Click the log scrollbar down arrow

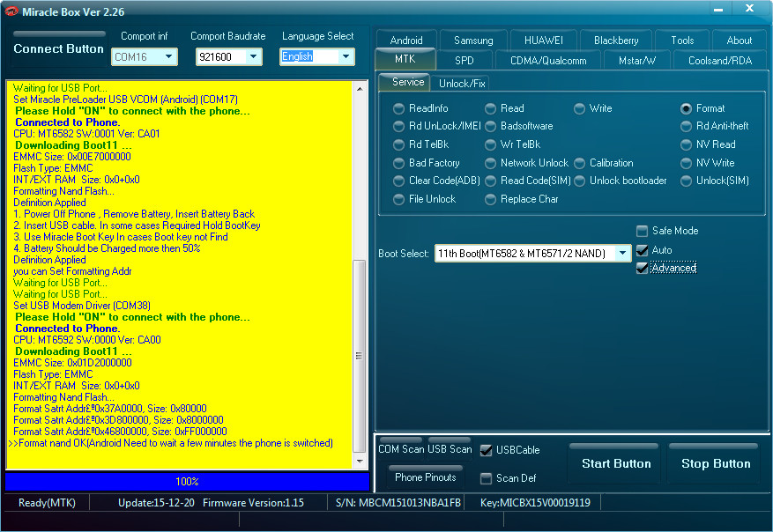tap(360, 462)
